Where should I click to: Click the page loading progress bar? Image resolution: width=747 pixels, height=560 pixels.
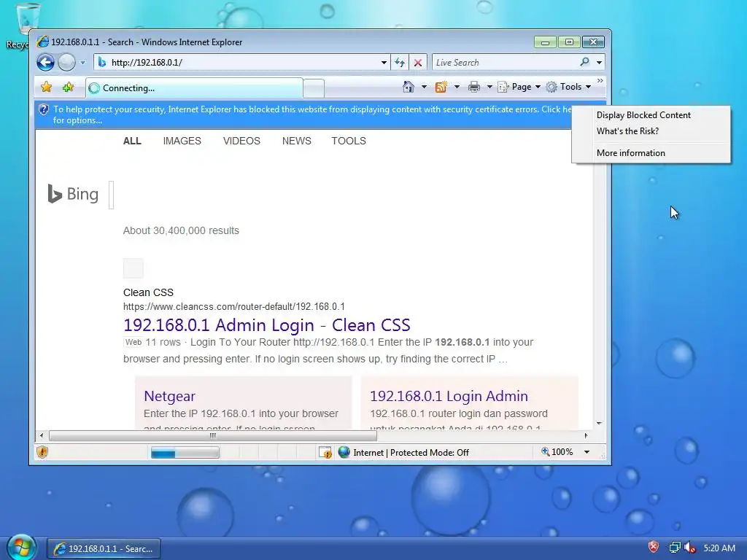[x=185, y=452]
